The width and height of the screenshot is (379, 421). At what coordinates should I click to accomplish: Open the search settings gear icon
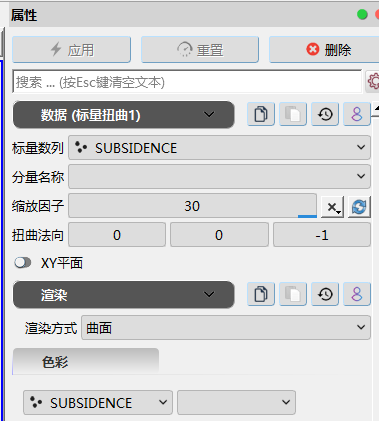click(373, 81)
